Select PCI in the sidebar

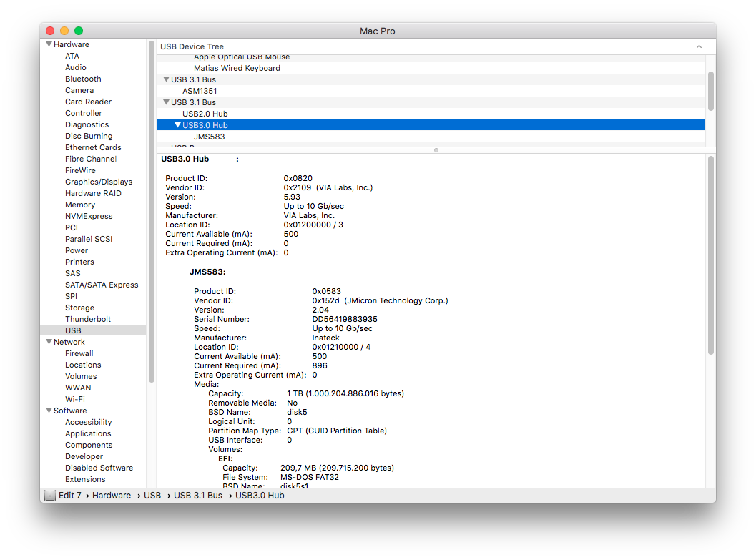click(72, 227)
